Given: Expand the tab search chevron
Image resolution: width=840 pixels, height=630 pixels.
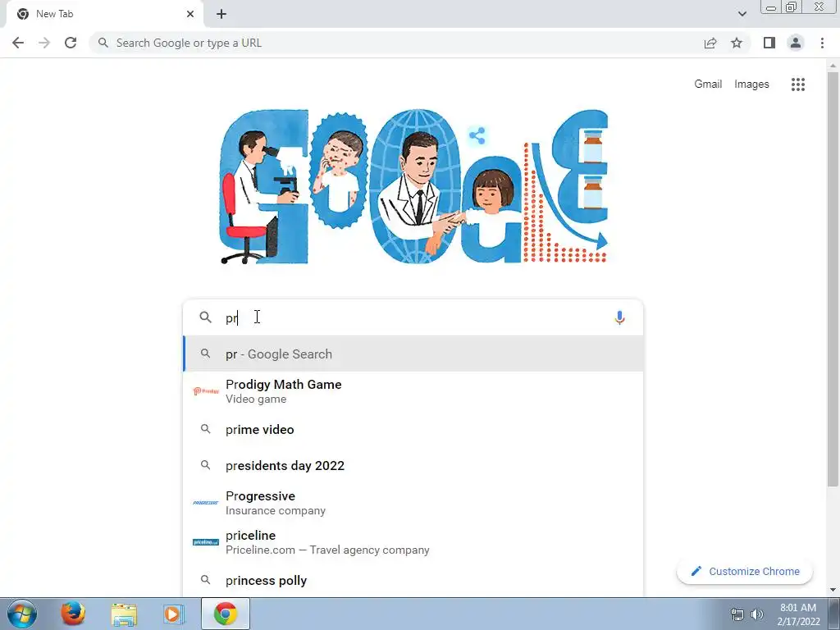Looking at the screenshot, I should 742,14.
